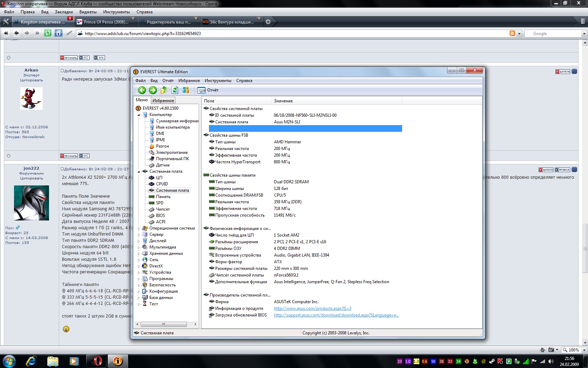The width and height of the screenshot is (588, 368).
Task: Select the Чипсет tree item
Action: (163, 209)
